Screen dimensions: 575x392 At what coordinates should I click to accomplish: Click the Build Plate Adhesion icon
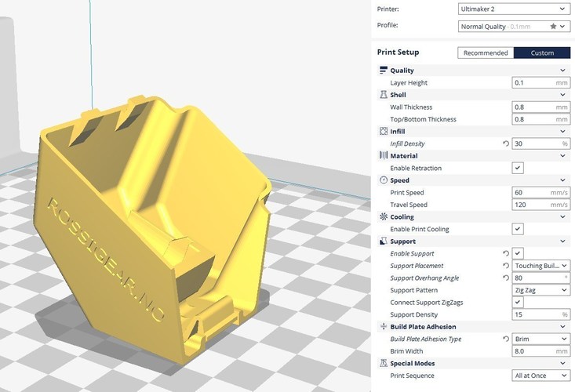tap(384, 326)
